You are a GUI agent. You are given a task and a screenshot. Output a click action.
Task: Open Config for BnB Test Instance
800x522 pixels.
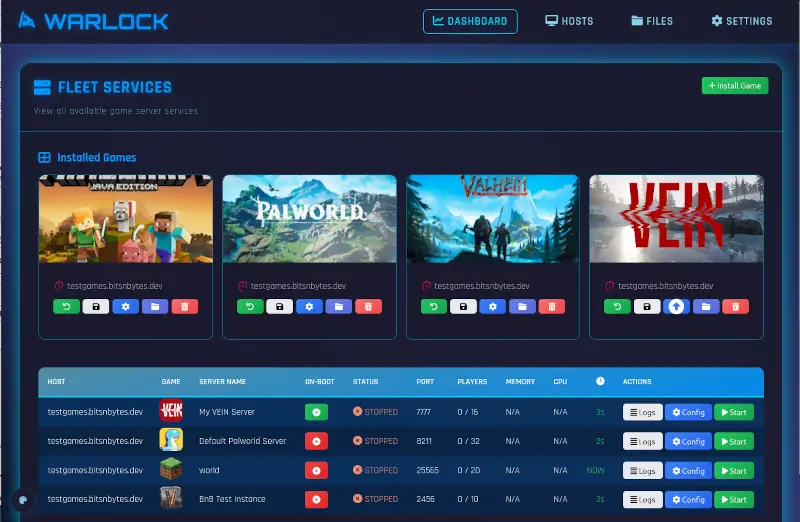688,500
